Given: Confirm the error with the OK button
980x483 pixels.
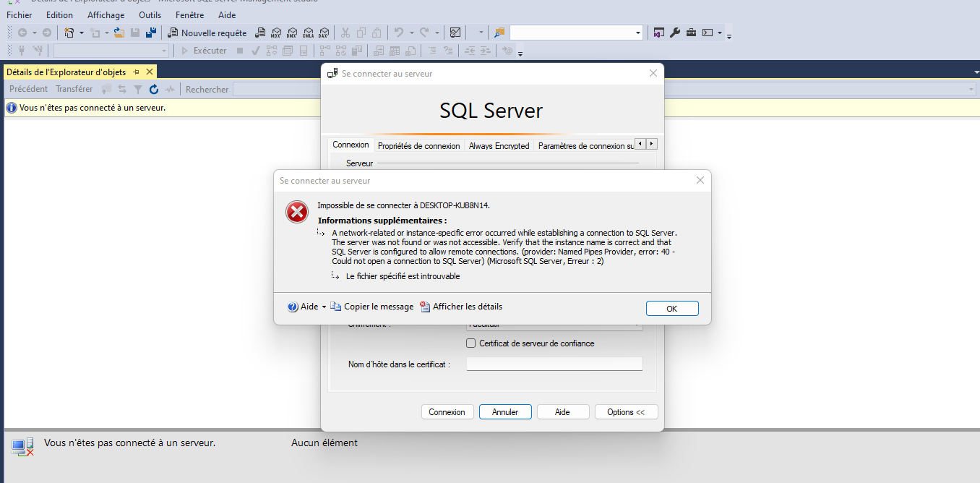Looking at the screenshot, I should tap(672, 309).
